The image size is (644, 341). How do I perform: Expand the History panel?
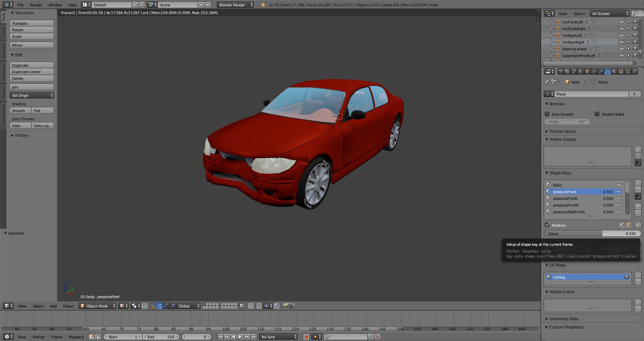21,135
